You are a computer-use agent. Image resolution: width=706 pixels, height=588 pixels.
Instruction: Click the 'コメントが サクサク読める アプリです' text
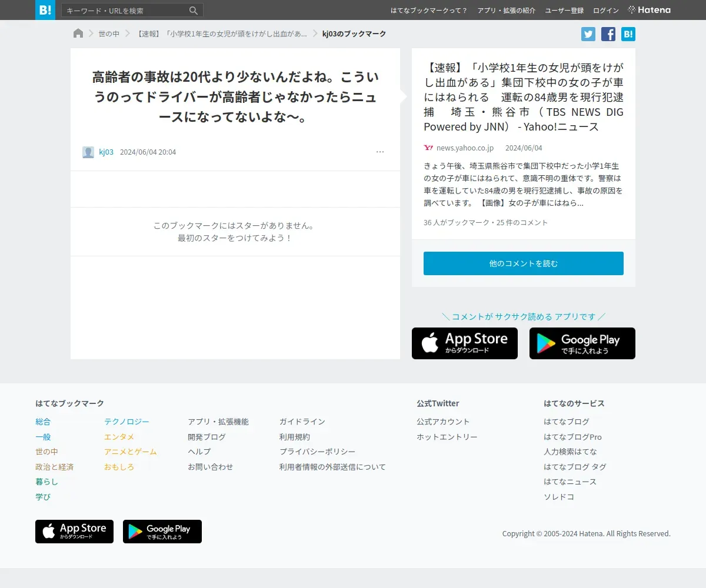pyautogui.click(x=524, y=316)
